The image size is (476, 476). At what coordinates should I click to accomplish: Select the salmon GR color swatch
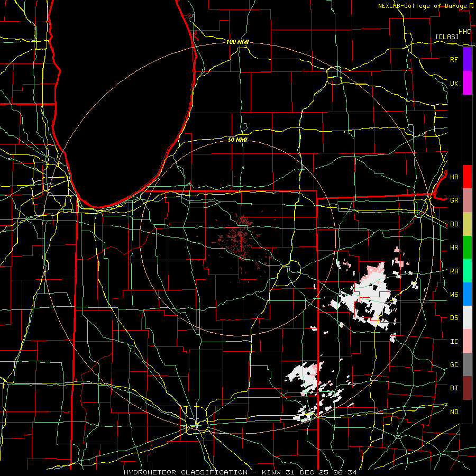[x=467, y=200]
